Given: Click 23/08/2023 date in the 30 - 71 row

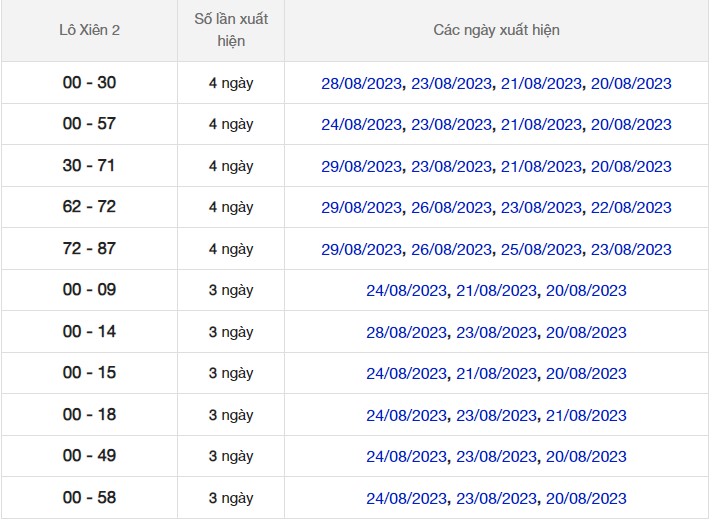Looking at the screenshot, I should pos(451,166).
